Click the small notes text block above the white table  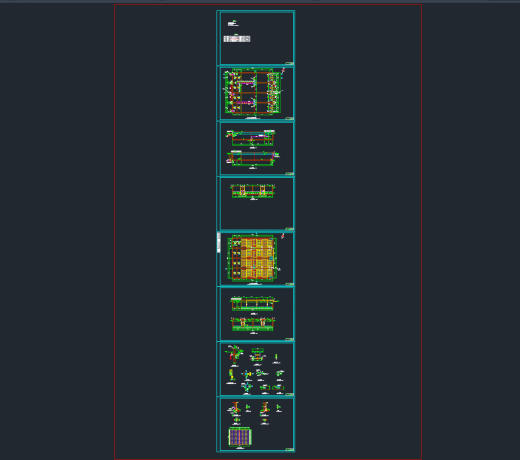233,23
